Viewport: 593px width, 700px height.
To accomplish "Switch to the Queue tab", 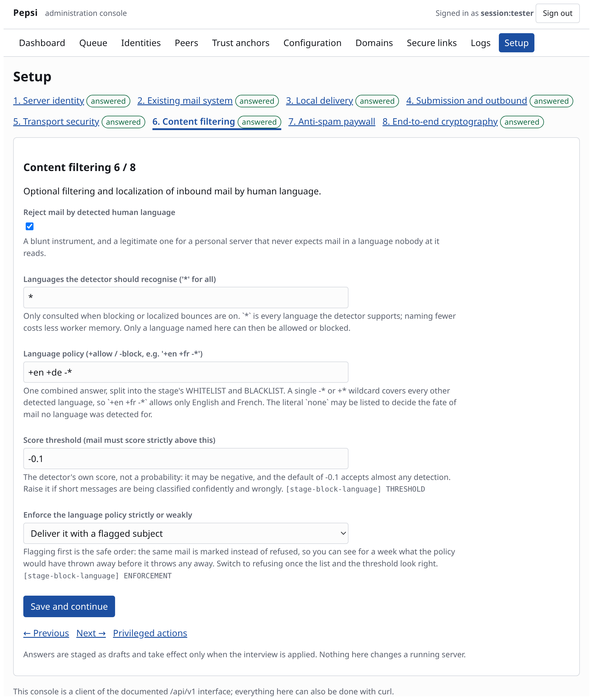I will [93, 43].
